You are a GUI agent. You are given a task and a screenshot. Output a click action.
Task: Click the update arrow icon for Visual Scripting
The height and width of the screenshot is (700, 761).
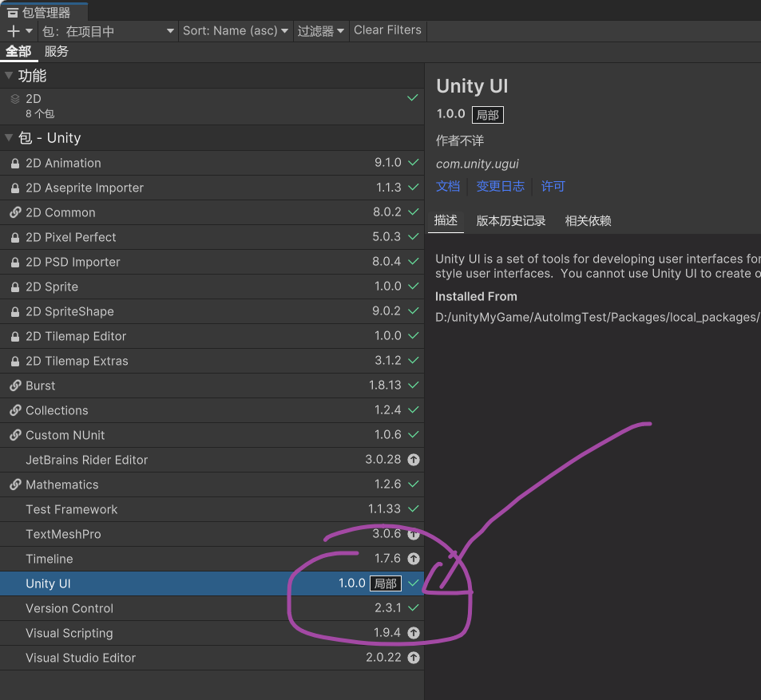pyautogui.click(x=414, y=633)
